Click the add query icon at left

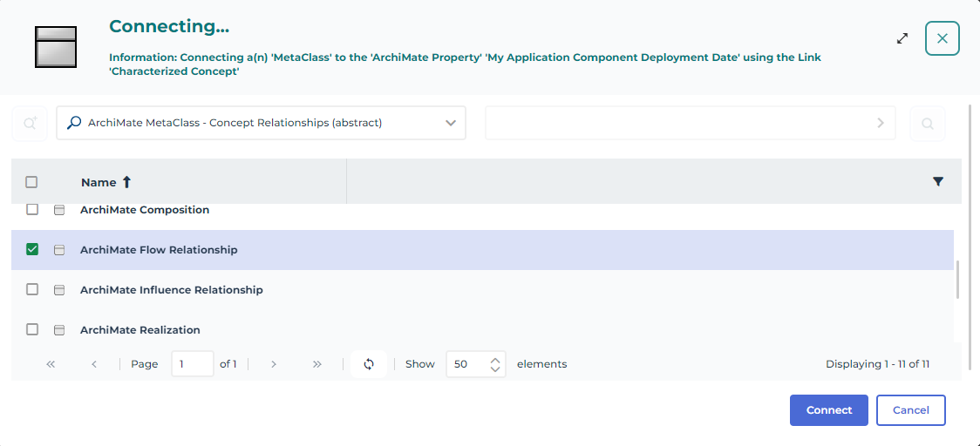pyautogui.click(x=30, y=124)
